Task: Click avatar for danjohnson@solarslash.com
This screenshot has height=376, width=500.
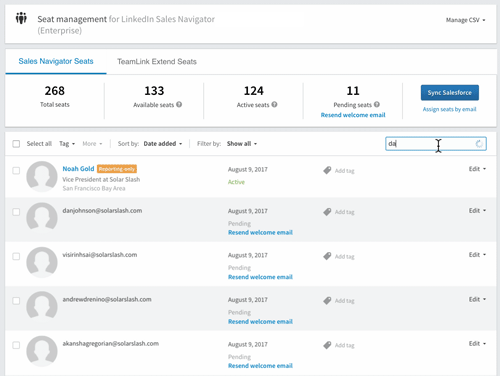Action: pos(42,217)
